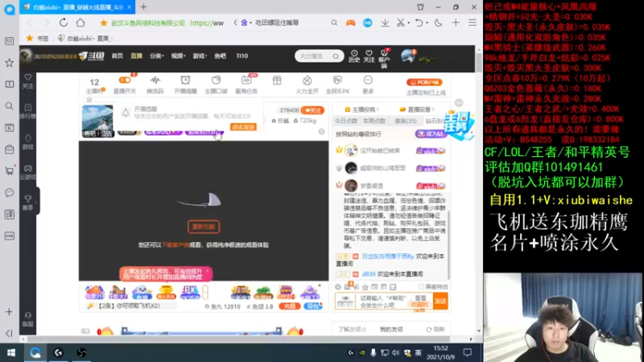644x362 pixels.
Task: Expand the 视频 nav dropdown
Action: click(178, 56)
